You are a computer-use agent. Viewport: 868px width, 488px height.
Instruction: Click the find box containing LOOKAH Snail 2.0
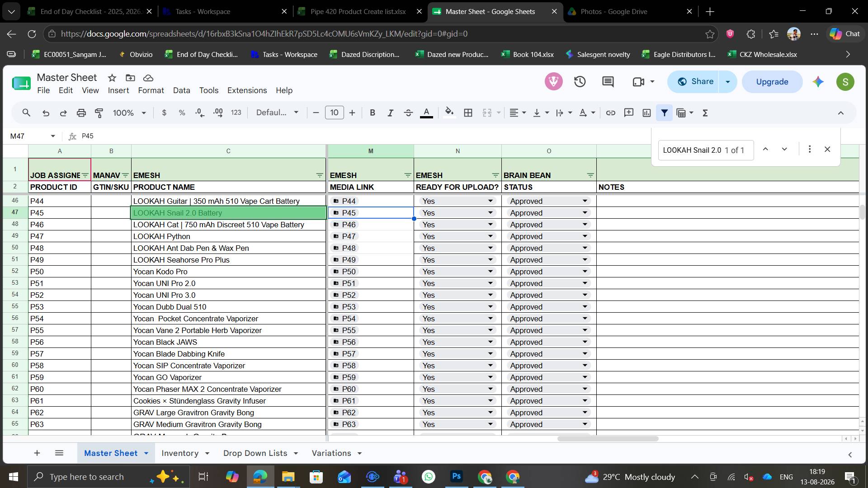click(706, 150)
